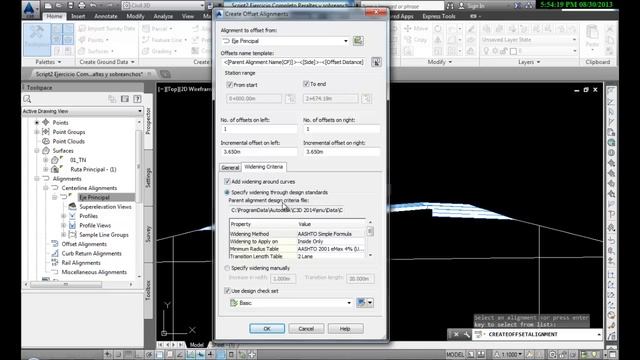Uncheck the From start checkbox
The image size is (640, 360).
(229, 84)
